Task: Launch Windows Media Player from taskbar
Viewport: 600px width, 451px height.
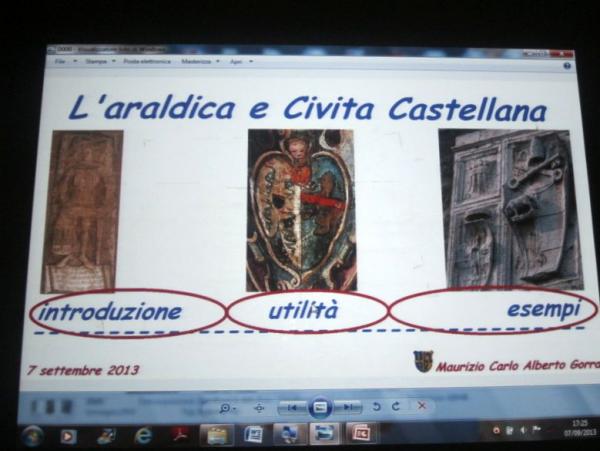Action: coord(68,437)
